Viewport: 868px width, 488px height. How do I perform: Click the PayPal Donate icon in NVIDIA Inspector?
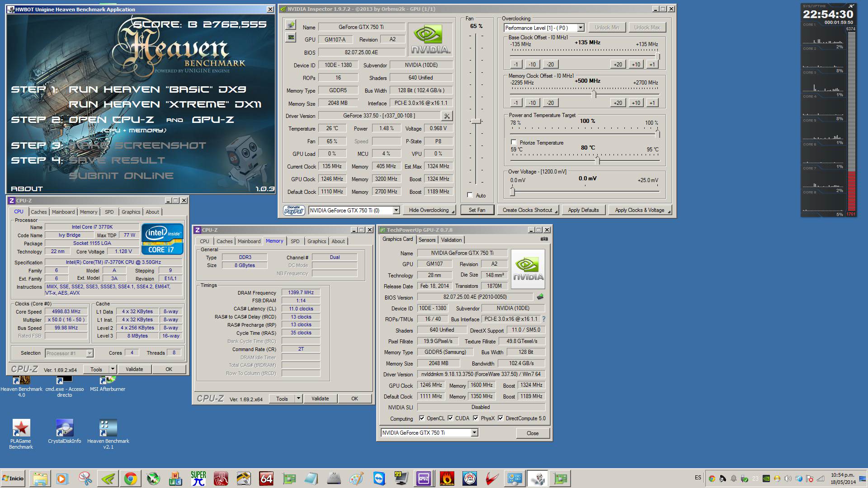click(x=294, y=210)
